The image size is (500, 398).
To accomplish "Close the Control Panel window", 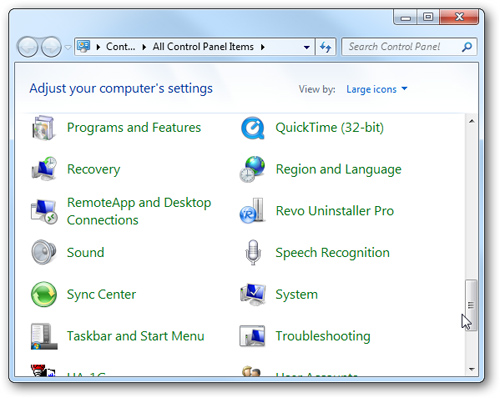I will (x=459, y=17).
